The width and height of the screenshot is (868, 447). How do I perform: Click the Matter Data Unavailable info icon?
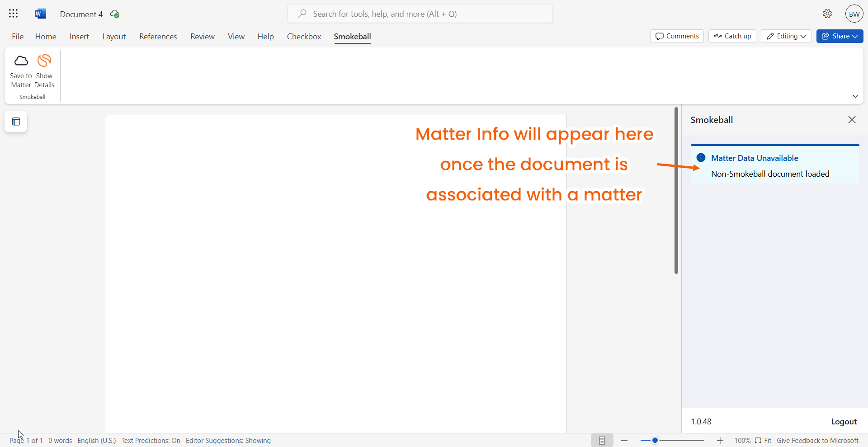coord(701,158)
